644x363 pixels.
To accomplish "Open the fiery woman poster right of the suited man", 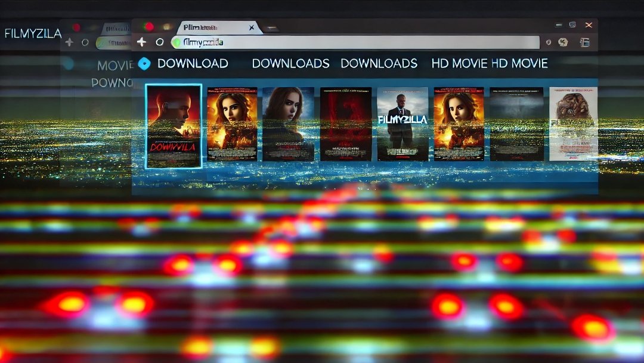I will click(x=459, y=124).
